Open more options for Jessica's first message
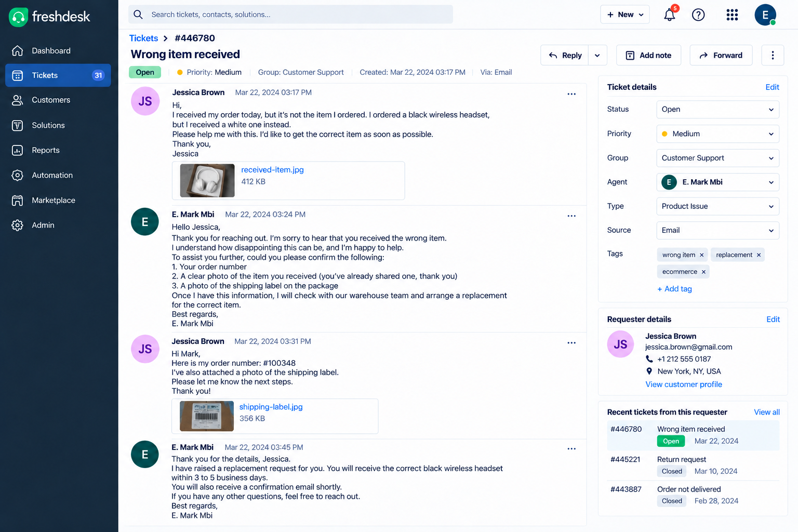Viewport: 798px width, 532px height. pyautogui.click(x=571, y=94)
